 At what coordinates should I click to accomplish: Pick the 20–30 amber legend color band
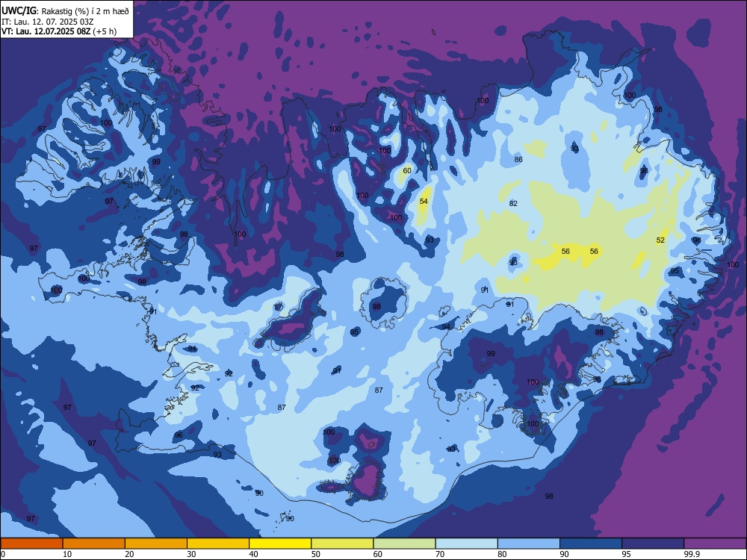(x=156, y=544)
